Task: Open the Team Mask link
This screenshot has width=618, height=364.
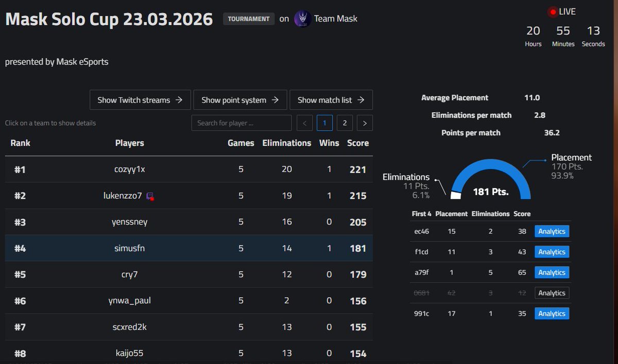Action: [336, 19]
